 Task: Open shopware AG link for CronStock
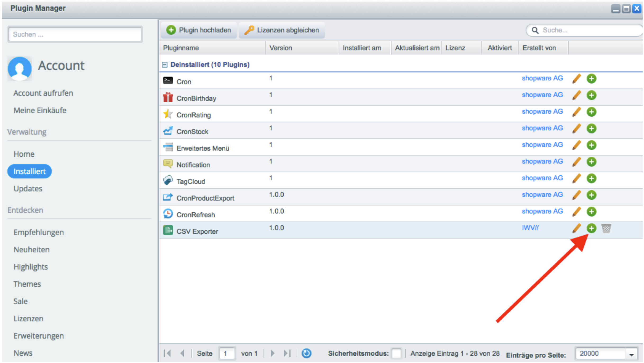click(x=542, y=128)
